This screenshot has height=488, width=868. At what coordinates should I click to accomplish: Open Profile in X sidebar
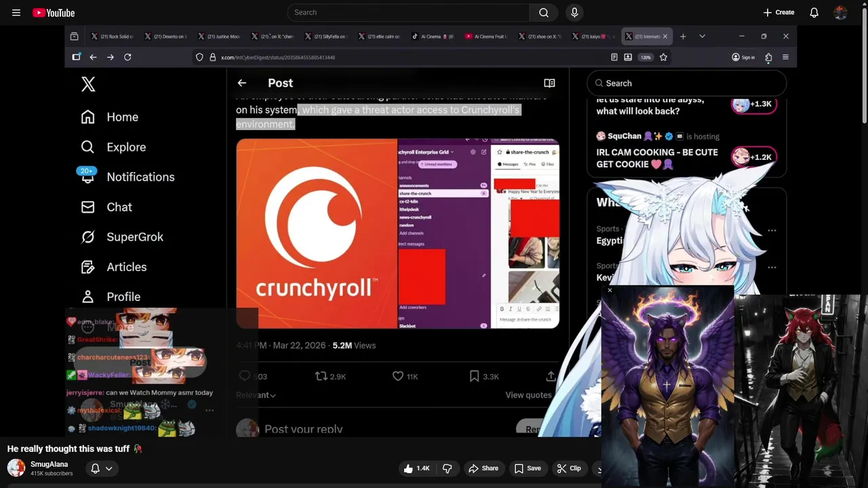pyautogui.click(x=111, y=296)
